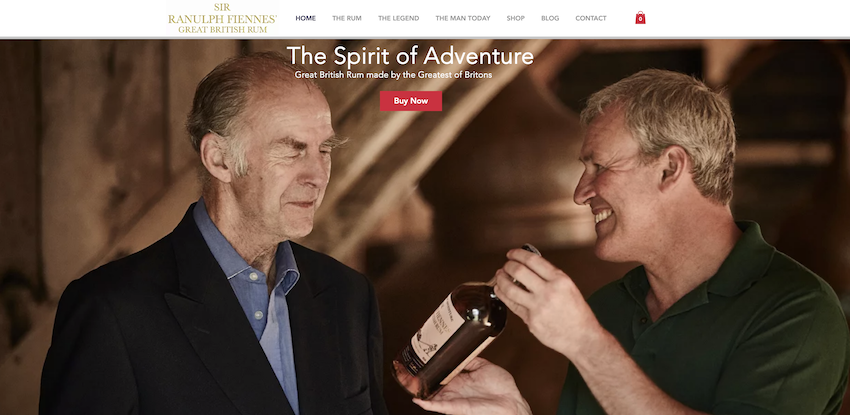
Task: Open the red shopping cart icon
Action: pos(640,18)
